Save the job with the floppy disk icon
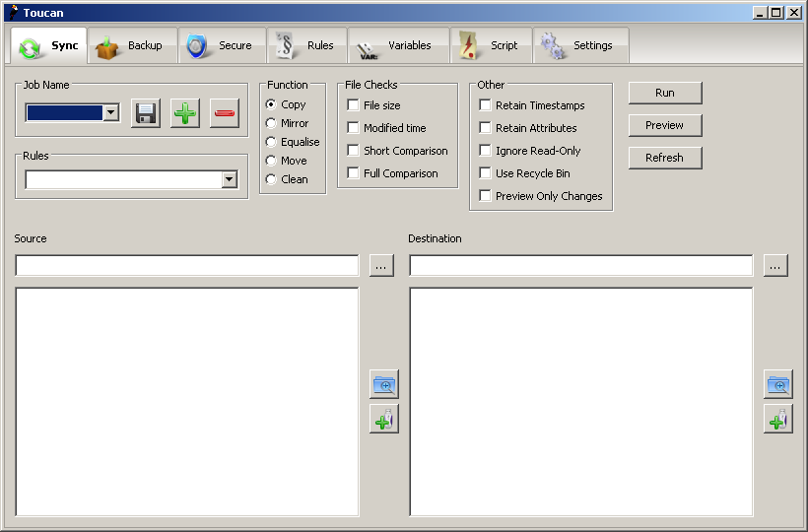808x532 pixels. point(145,112)
